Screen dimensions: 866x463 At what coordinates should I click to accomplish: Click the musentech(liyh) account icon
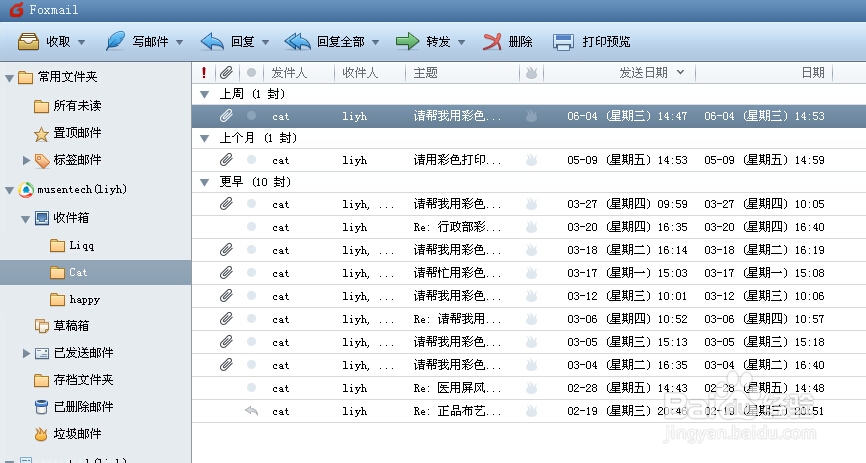tap(26, 190)
